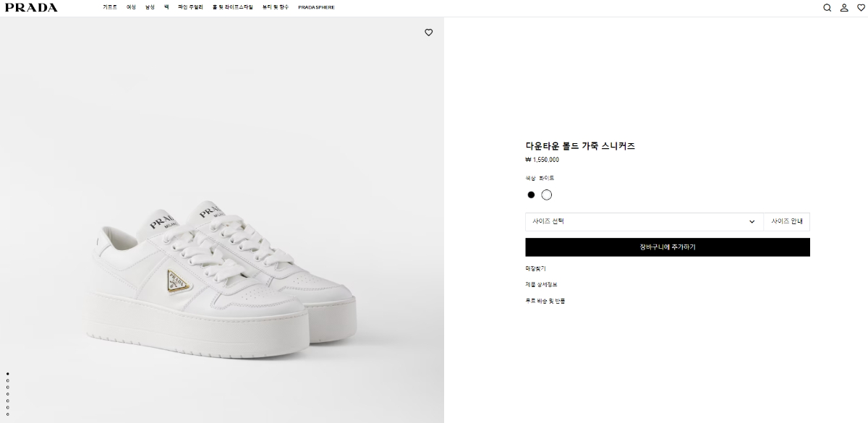Expand the 사이즈 선택 dropdown
Viewport: 868px width, 423px height.
click(644, 221)
